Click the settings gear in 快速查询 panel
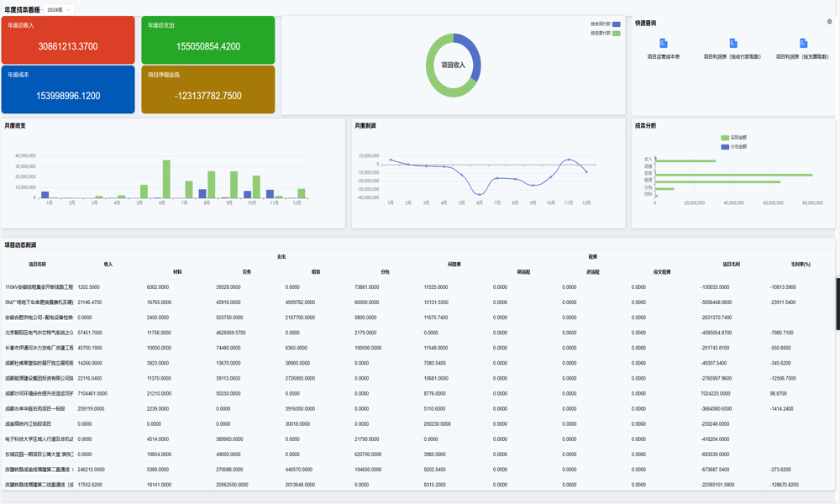The width and height of the screenshot is (840, 504). 829,22
